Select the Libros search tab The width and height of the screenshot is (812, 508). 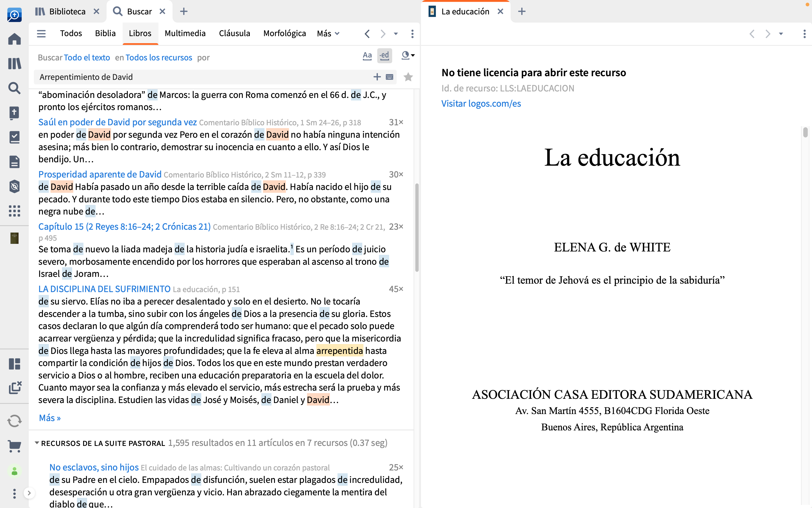point(140,33)
